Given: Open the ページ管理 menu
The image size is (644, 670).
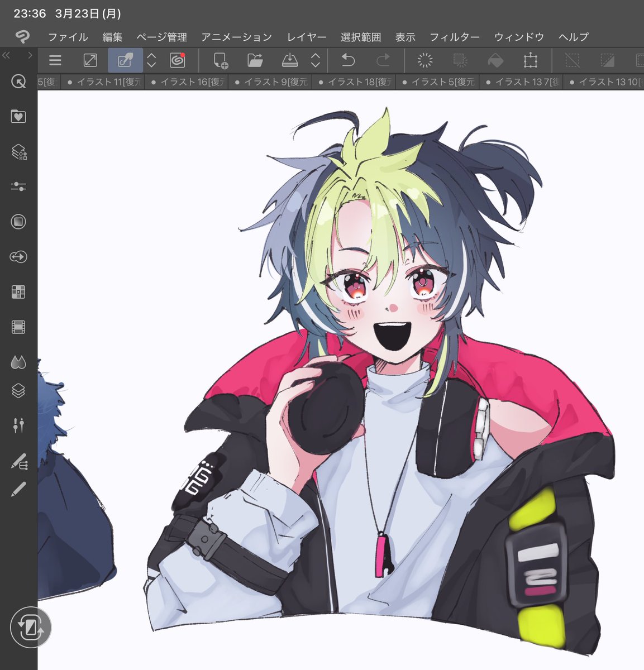Looking at the screenshot, I should click(x=161, y=37).
